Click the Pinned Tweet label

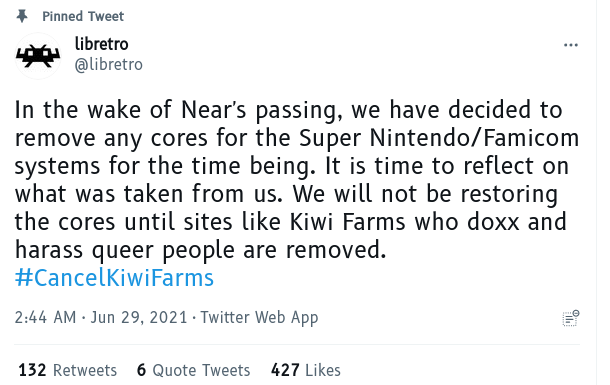pos(83,16)
